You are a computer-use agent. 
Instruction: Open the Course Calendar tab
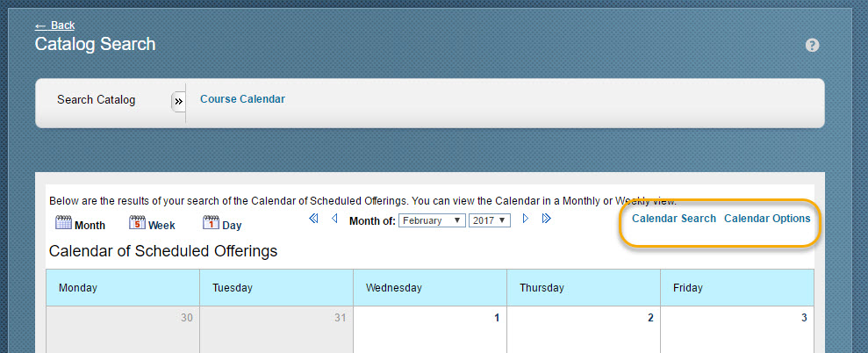pyautogui.click(x=242, y=99)
